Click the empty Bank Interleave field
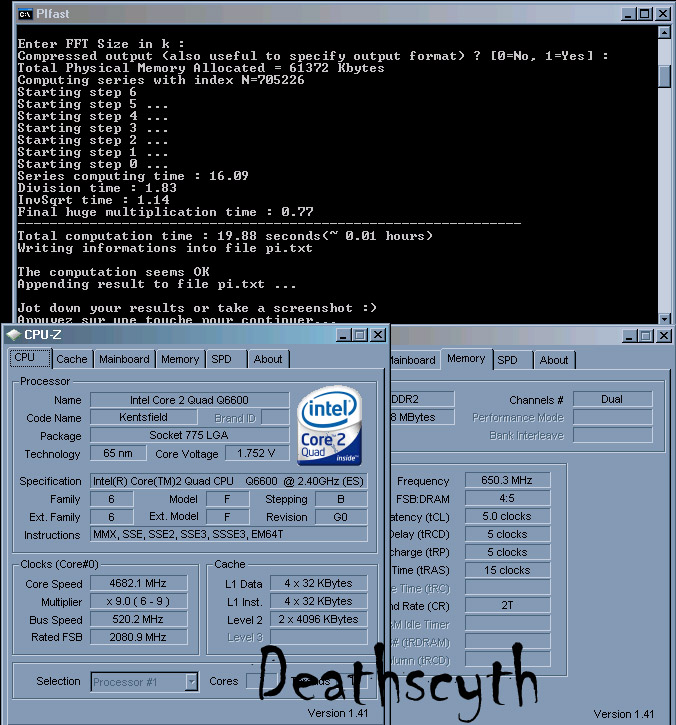 point(613,435)
